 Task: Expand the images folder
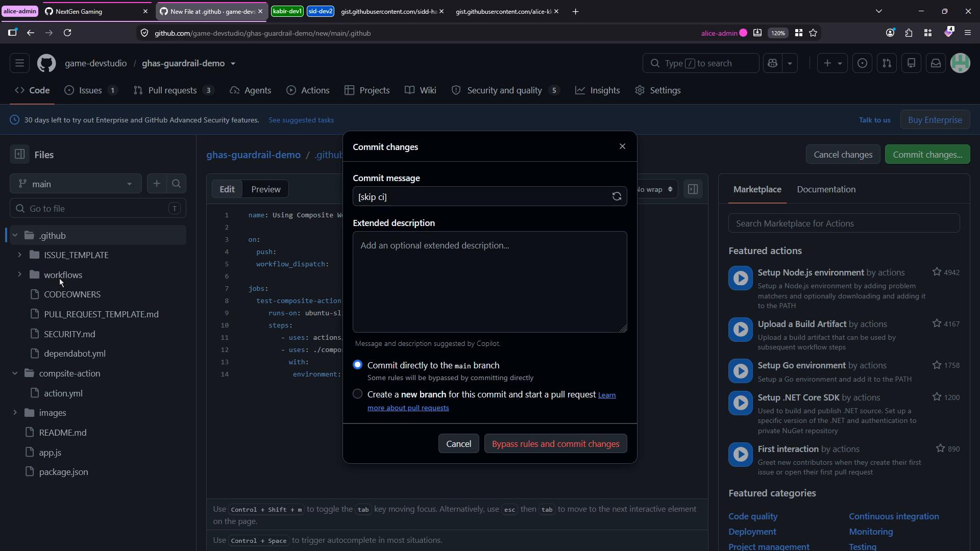tap(15, 413)
